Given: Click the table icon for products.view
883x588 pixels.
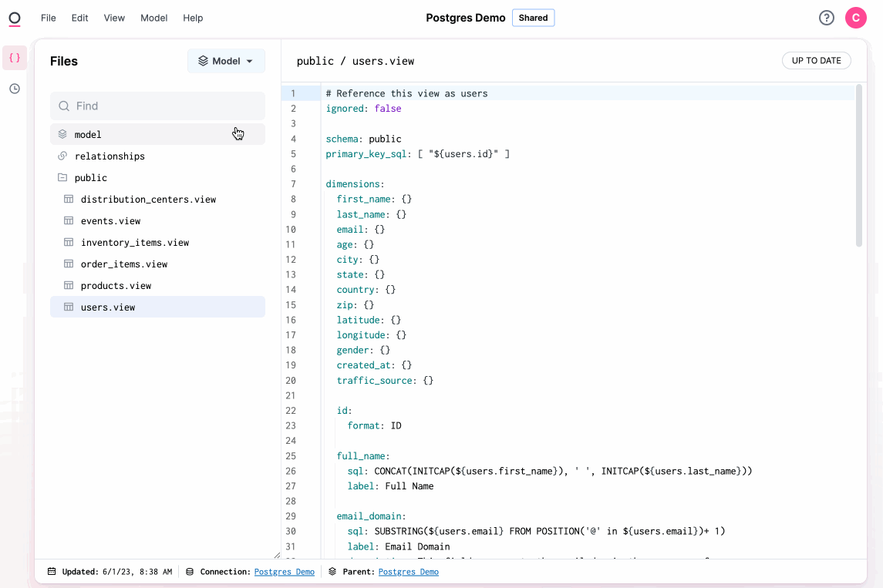Looking at the screenshot, I should click(69, 285).
